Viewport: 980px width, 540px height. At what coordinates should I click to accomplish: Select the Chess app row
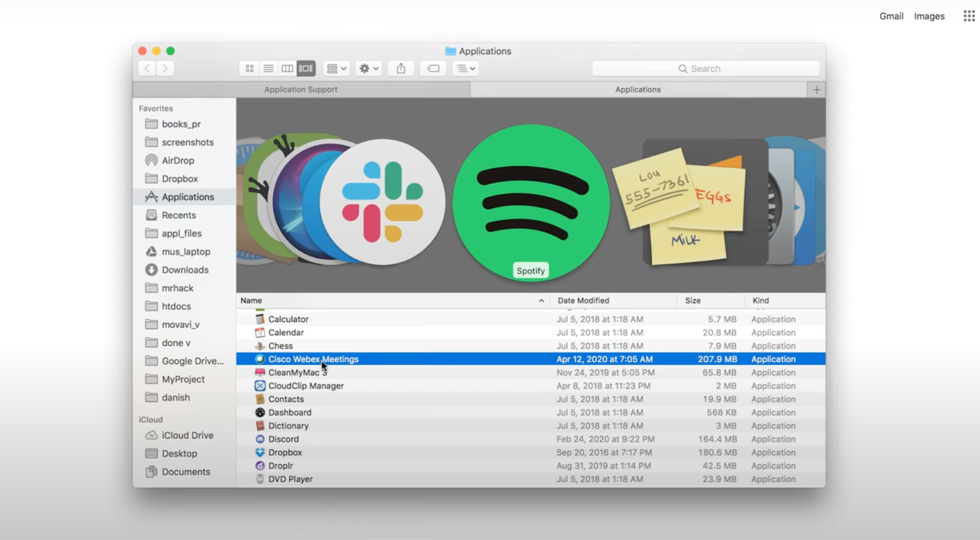point(531,346)
